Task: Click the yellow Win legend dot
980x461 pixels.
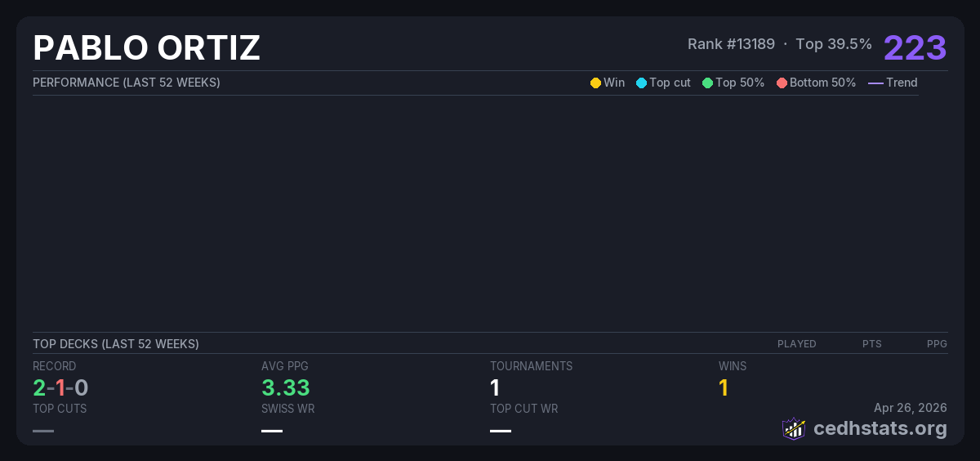Action: click(595, 83)
